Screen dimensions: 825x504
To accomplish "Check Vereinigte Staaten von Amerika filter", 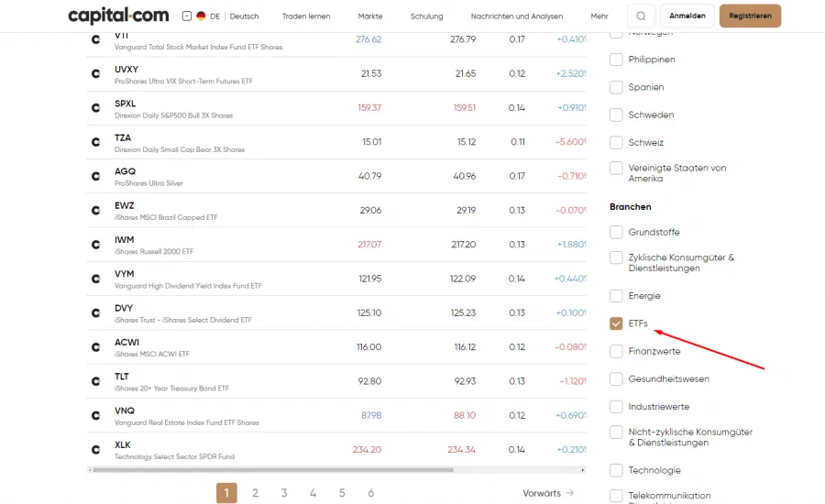I will [616, 168].
